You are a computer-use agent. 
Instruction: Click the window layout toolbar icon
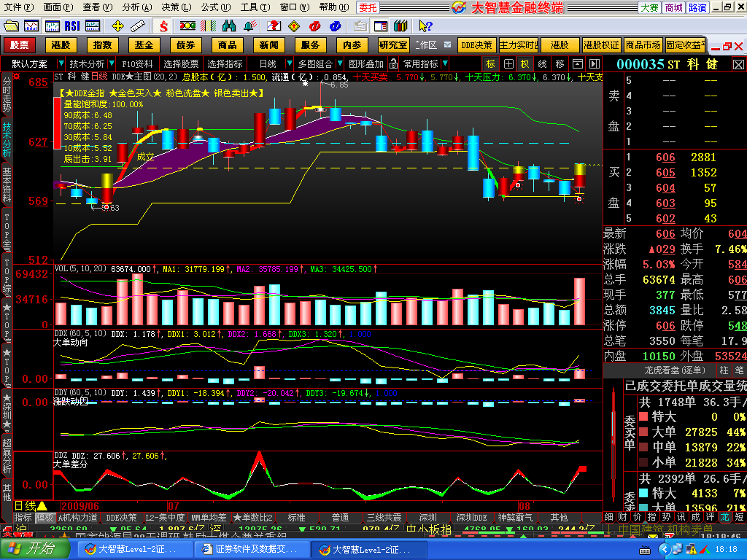pyautogui.click(x=381, y=26)
